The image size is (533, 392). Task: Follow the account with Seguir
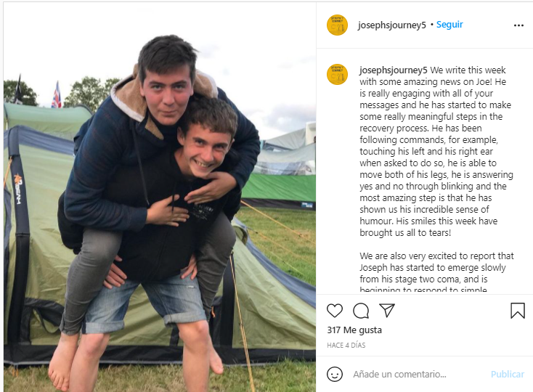point(449,25)
